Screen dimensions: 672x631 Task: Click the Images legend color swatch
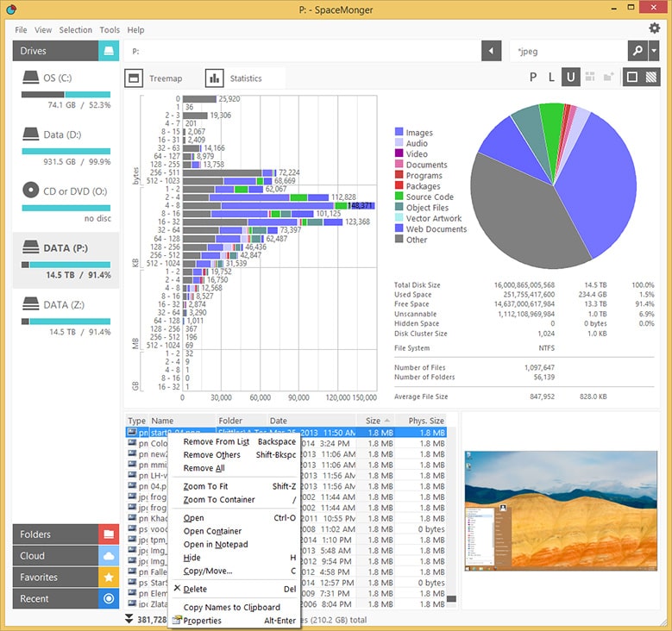(x=399, y=132)
